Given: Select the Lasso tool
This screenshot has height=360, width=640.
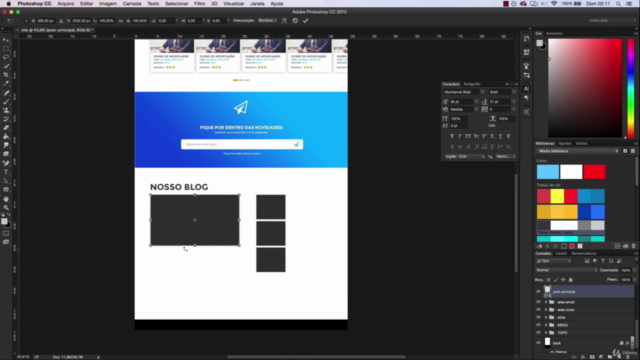Looking at the screenshot, I should click(6, 57).
